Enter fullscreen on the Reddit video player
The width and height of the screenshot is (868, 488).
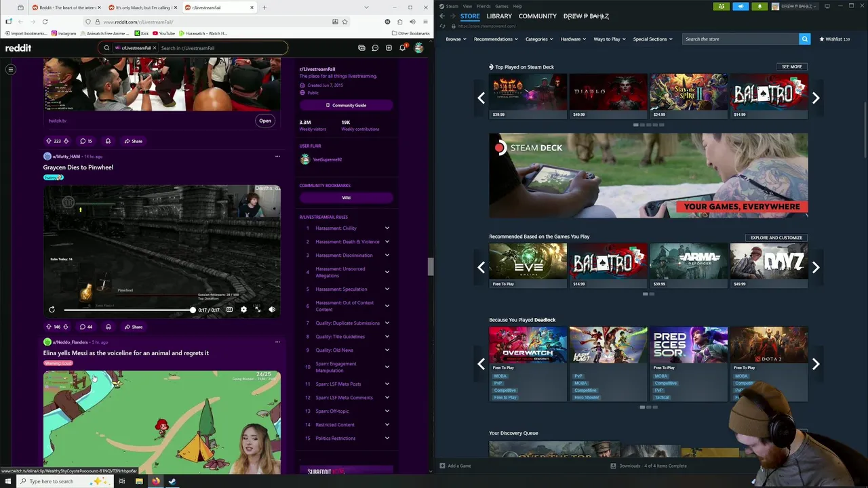pos(258,310)
